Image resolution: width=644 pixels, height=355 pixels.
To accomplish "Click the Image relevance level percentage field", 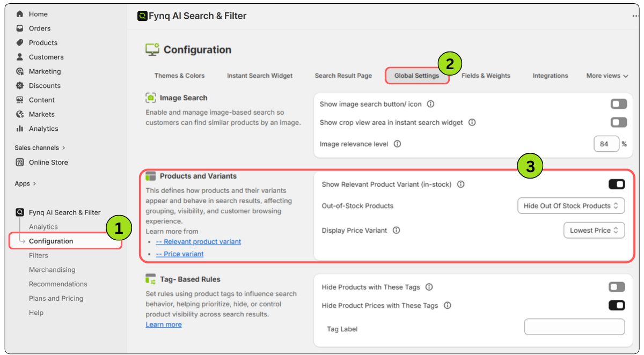I will pyautogui.click(x=606, y=144).
